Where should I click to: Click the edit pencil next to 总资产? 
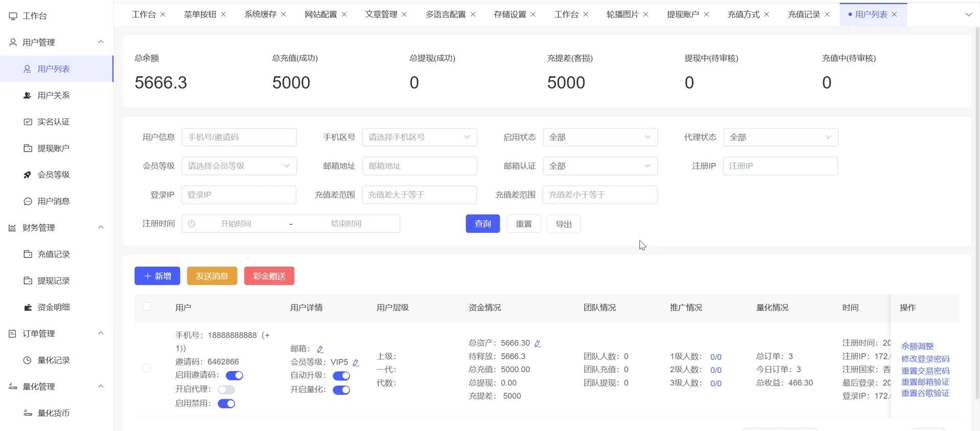pyautogui.click(x=538, y=343)
